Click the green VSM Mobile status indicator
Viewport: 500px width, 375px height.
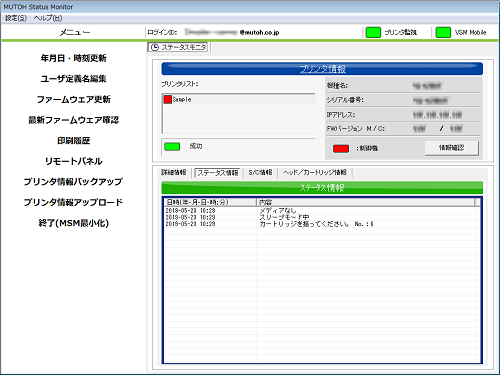[443, 32]
